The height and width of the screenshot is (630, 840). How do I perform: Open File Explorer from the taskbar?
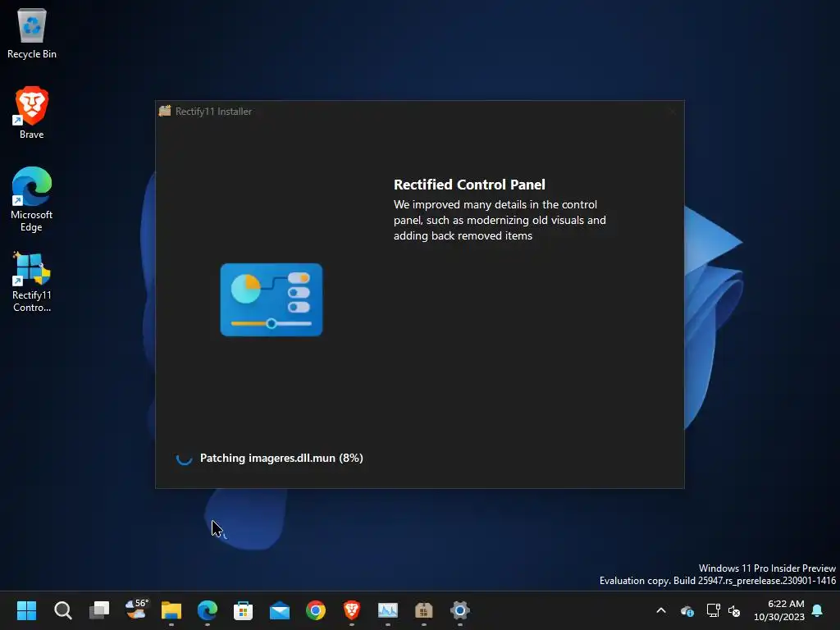pyautogui.click(x=171, y=610)
